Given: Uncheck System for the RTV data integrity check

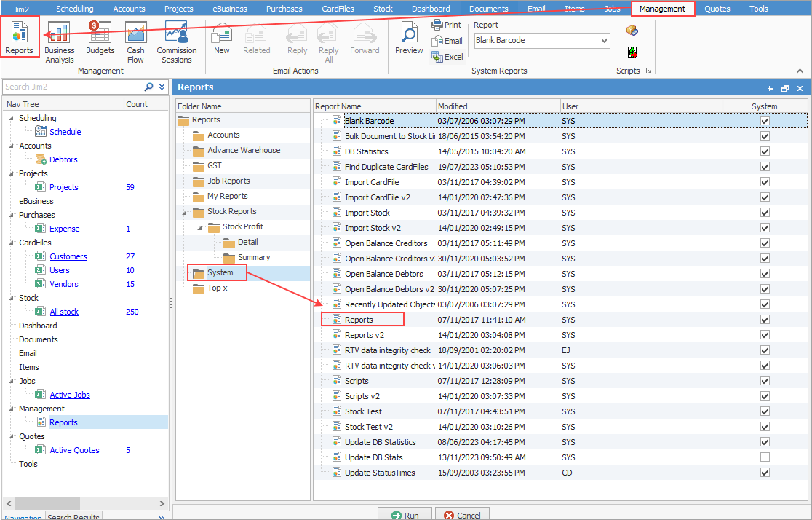Looking at the screenshot, I should [x=765, y=350].
